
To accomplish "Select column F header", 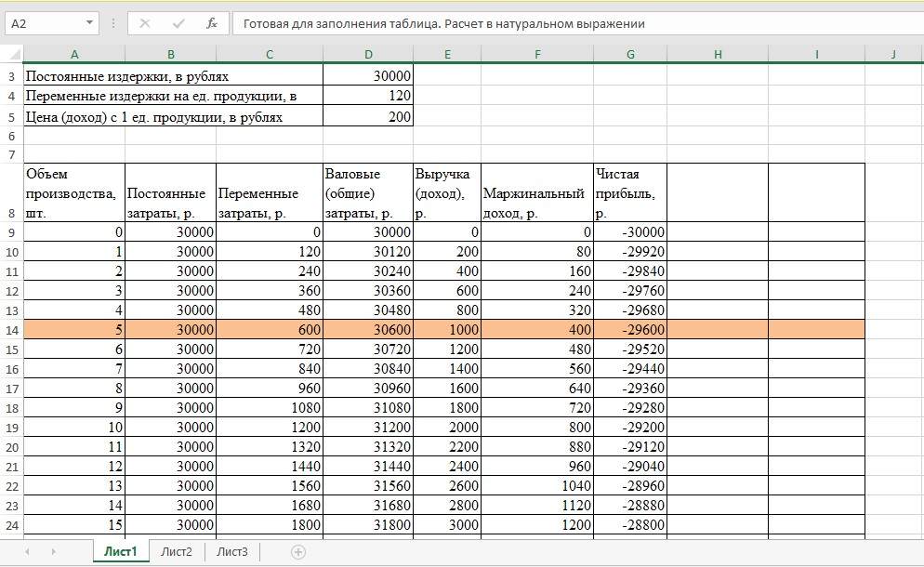I will [x=537, y=54].
